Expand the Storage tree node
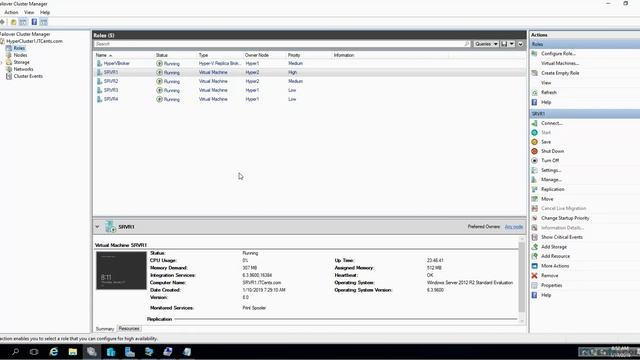The height and width of the screenshot is (360, 640). (2, 62)
